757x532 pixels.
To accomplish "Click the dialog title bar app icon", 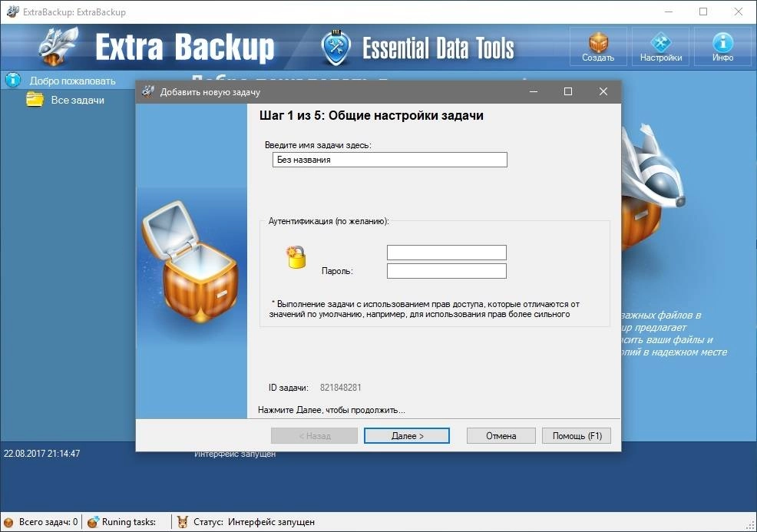I will pos(148,91).
